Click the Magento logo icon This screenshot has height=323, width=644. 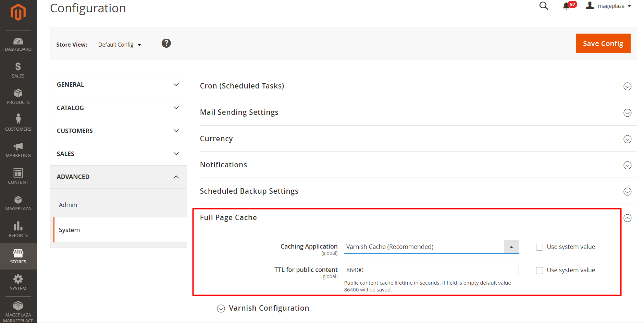click(18, 12)
